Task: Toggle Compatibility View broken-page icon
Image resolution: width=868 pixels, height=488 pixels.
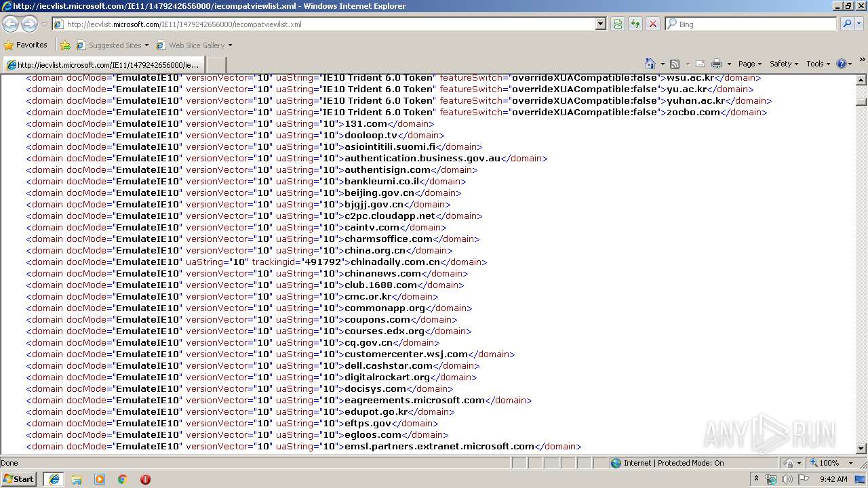Action: [x=618, y=24]
